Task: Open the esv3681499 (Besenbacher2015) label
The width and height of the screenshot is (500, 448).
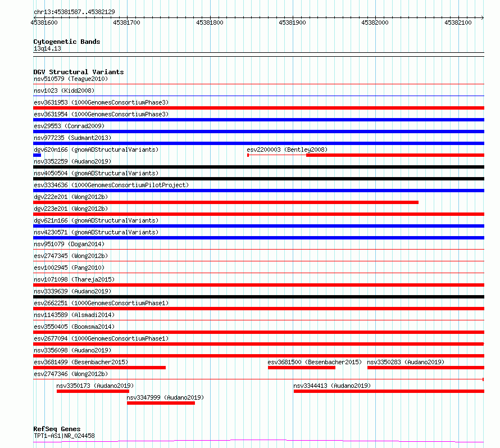Action: 81,362
